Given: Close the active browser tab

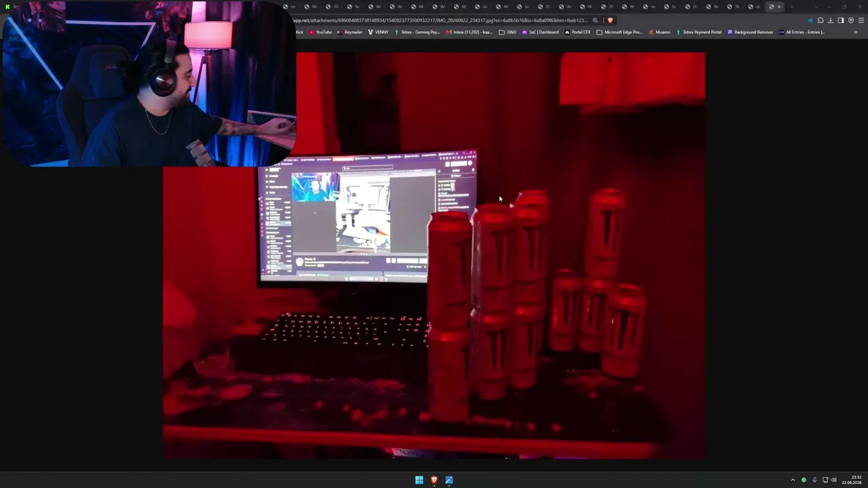Looking at the screenshot, I should pyautogui.click(x=778, y=7).
